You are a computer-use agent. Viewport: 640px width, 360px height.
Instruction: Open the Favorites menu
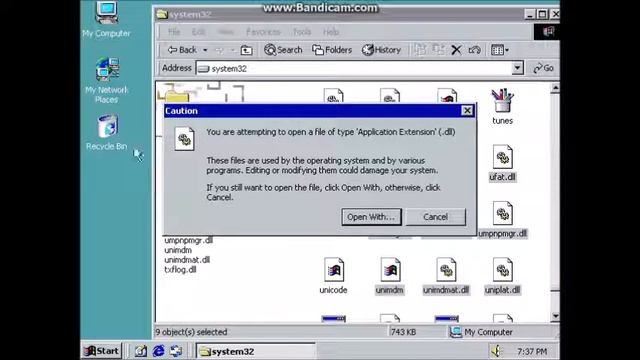(263, 32)
